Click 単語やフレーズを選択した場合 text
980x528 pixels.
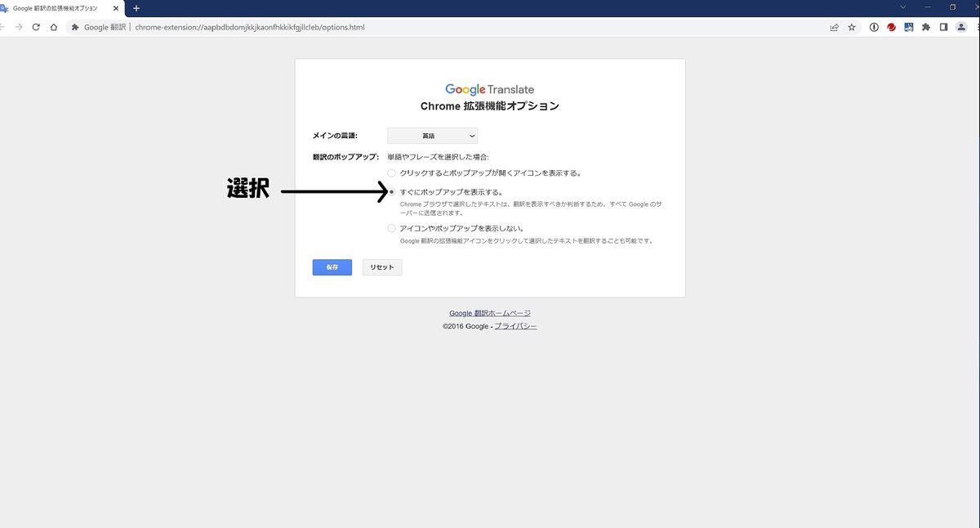438,156
